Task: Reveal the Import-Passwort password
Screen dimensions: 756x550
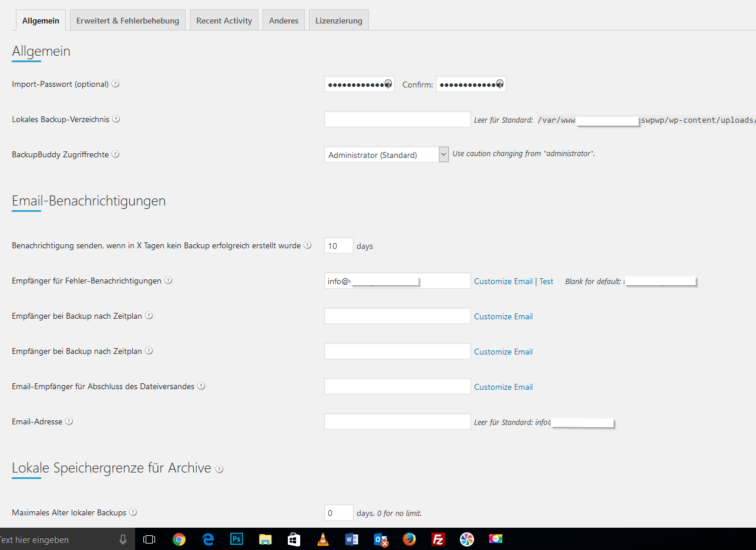Action: coord(388,84)
